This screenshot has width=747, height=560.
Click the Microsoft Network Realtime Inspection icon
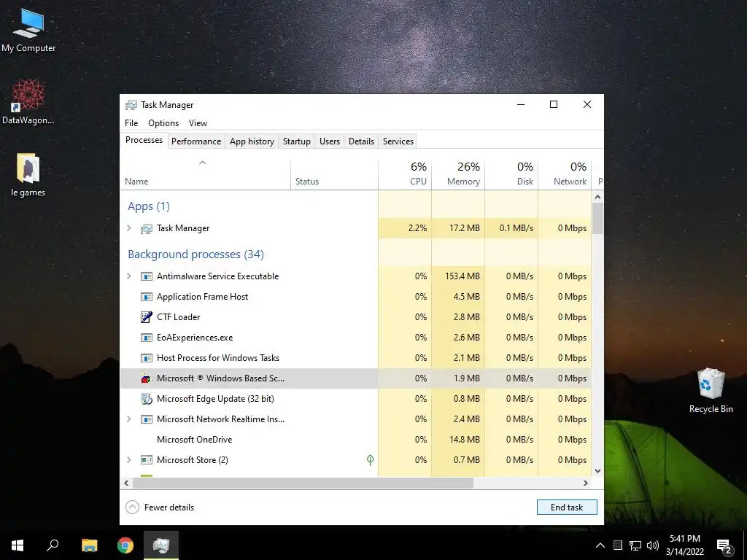(146, 419)
